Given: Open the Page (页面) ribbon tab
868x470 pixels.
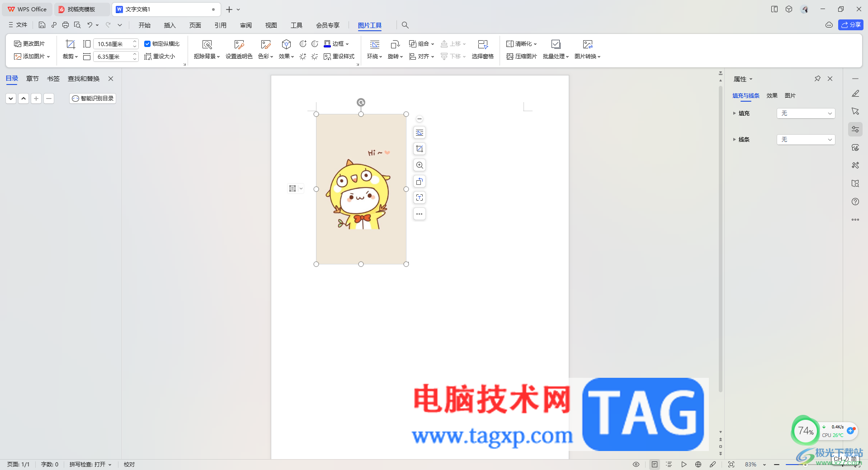Looking at the screenshot, I should point(195,25).
